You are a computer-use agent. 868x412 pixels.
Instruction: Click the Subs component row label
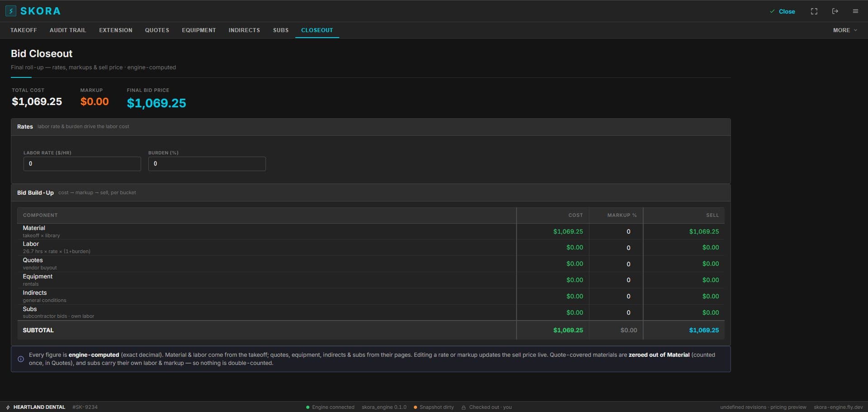(30, 309)
